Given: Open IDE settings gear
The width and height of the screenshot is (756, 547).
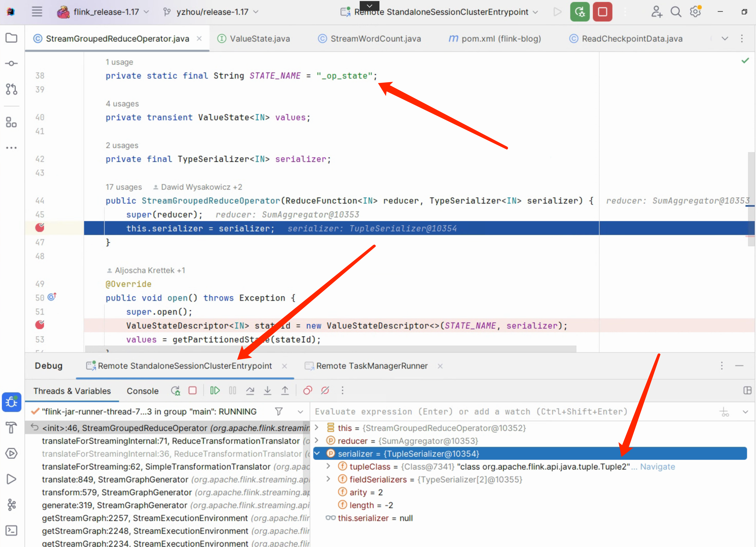Looking at the screenshot, I should [695, 12].
